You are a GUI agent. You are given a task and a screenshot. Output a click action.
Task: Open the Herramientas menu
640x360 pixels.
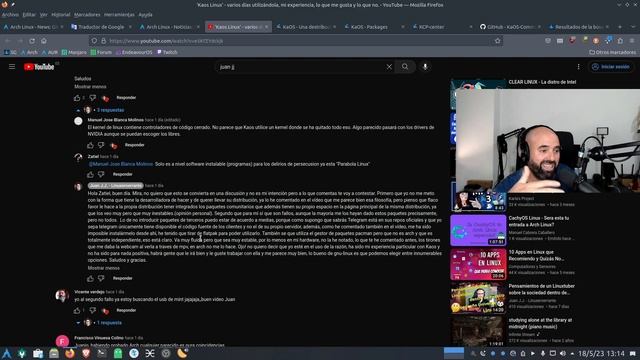tap(119, 15)
